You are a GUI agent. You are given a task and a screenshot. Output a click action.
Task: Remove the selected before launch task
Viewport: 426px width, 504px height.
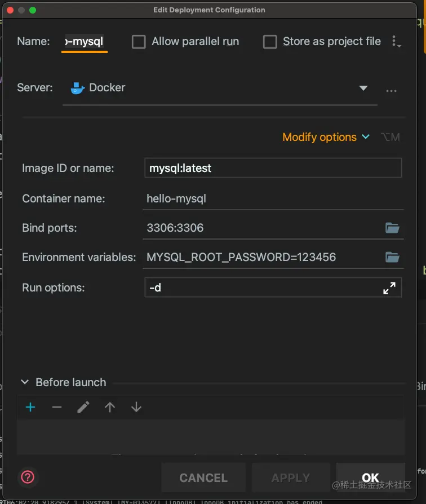tap(57, 407)
